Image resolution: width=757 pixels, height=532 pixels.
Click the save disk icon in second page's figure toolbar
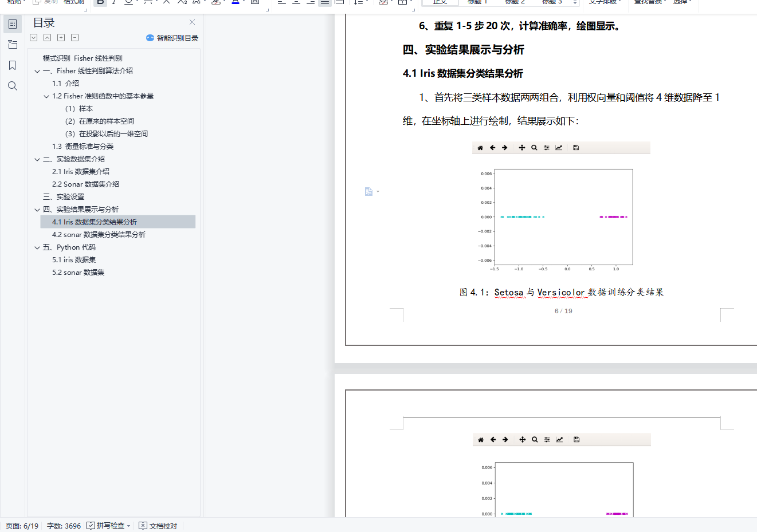pos(576,440)
